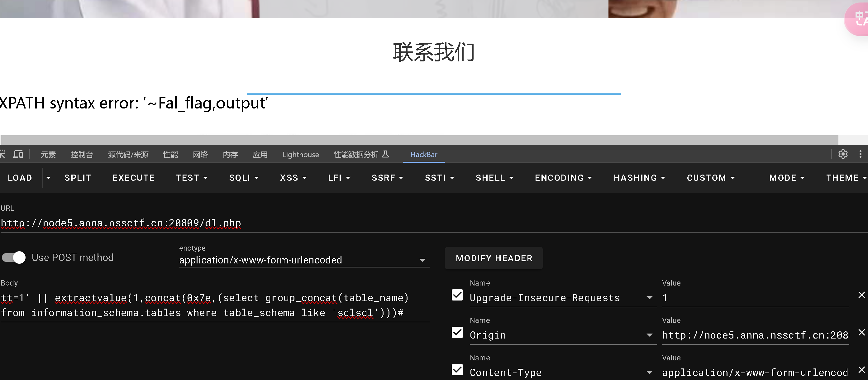Open the Lighthouse tab
The width and height of the screenshot is (868, 380).
[300, 154]
